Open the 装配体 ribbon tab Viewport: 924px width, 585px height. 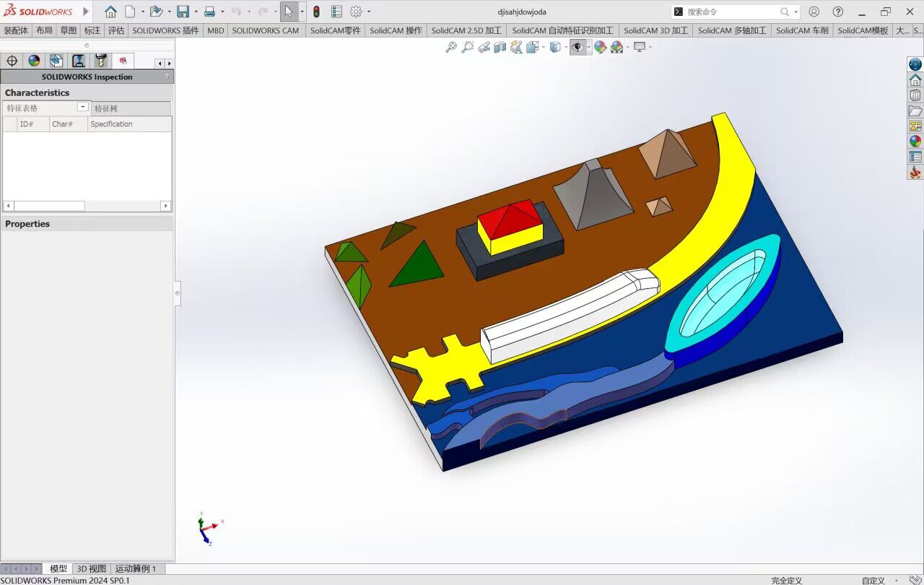pyautogui.click(x=16, y=30)
